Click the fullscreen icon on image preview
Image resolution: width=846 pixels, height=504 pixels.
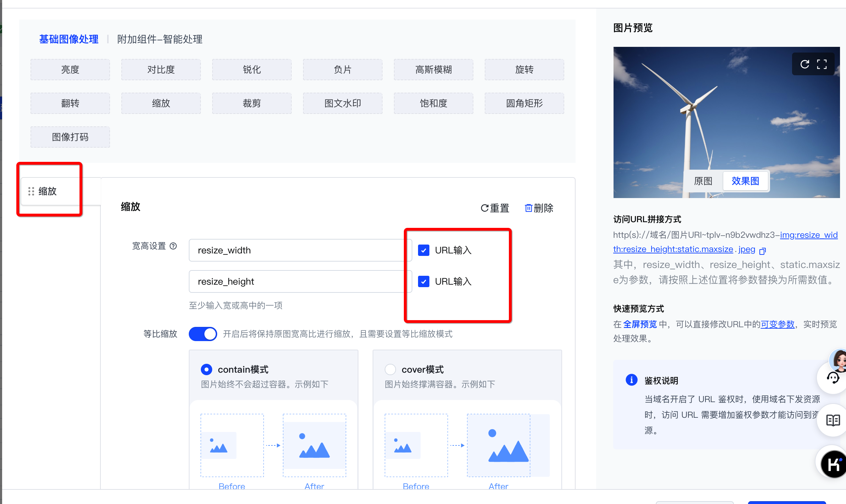tap(822, 64)
